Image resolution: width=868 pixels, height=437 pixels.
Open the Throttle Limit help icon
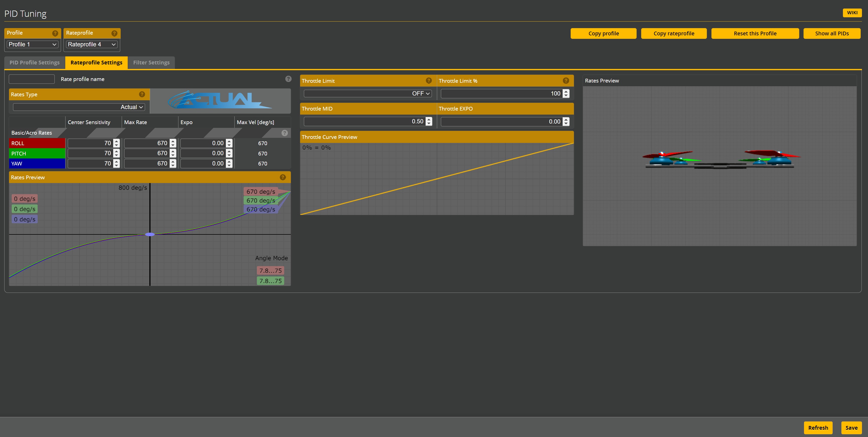tap(429, 80)
